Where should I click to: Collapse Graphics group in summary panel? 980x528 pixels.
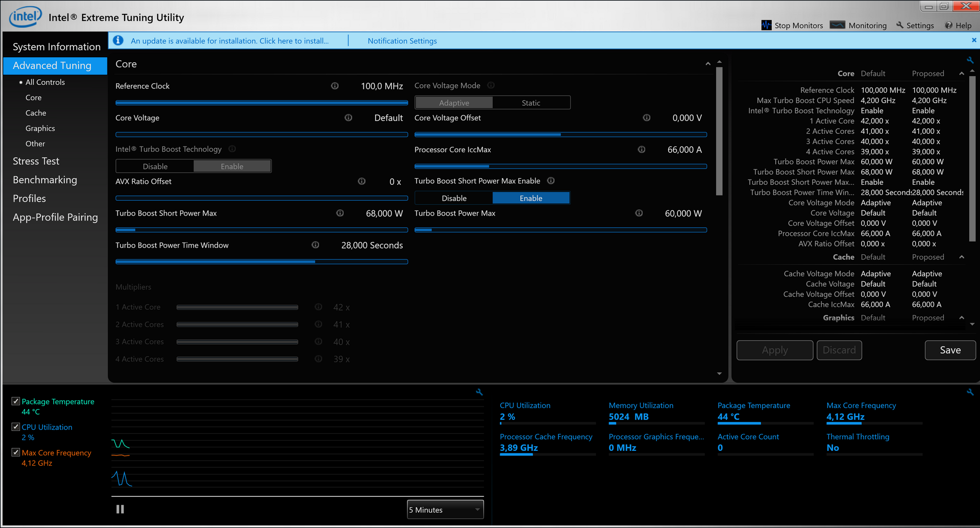962,318
